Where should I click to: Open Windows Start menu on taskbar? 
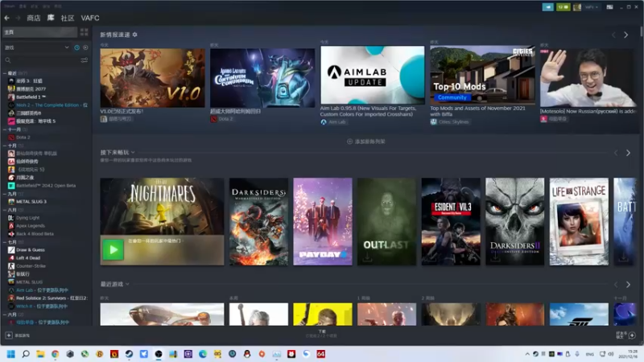[11, 354]
